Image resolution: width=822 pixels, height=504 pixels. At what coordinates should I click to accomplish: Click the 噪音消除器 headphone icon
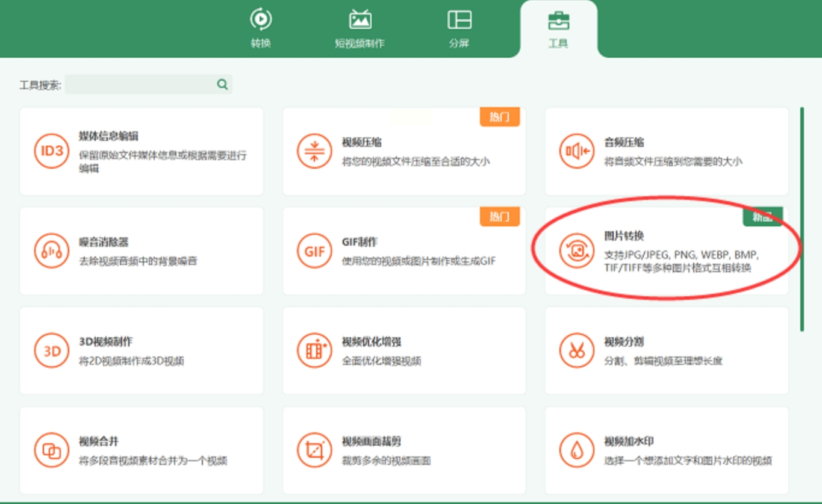pyautogui.click(x=52, y=250)
